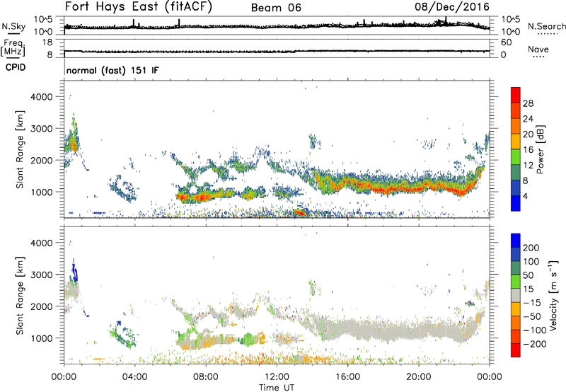Click the 'normal (fast) 151 IF' text
566x392 pixels.
(x=112, y=70)
